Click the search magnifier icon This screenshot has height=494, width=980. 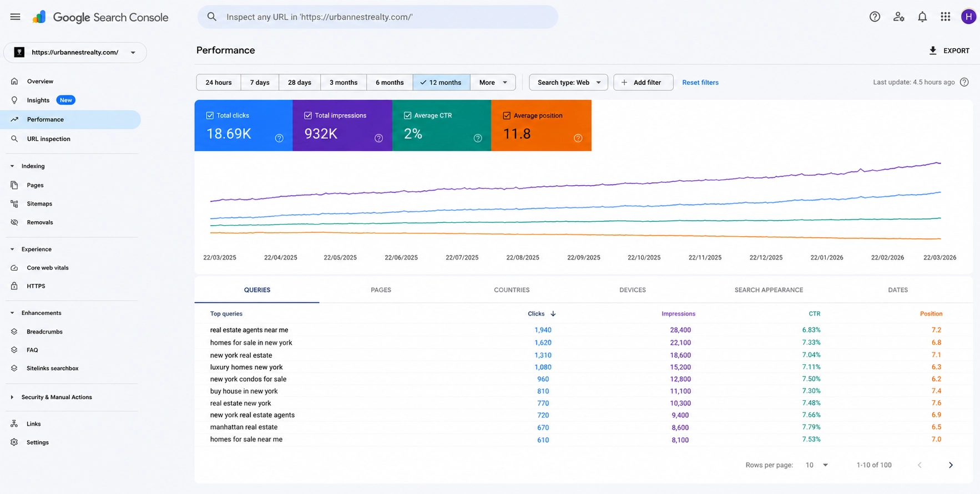(212, 17)
